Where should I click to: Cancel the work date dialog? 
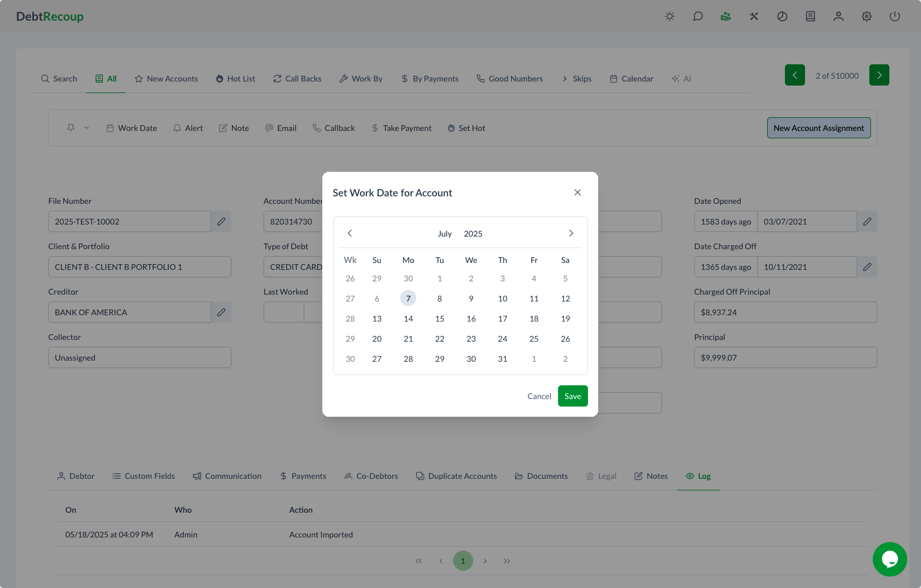pyautogui.click(x=539, y=396)
